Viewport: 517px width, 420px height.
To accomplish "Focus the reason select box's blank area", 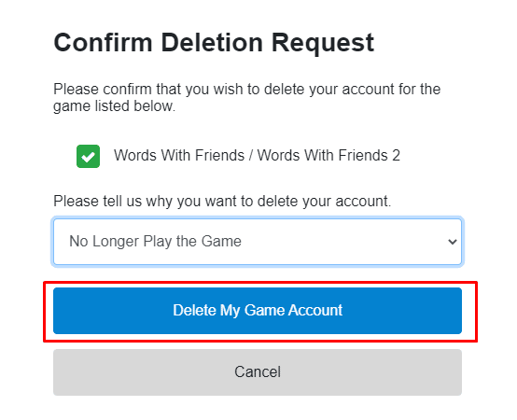I will coord(342,242).
